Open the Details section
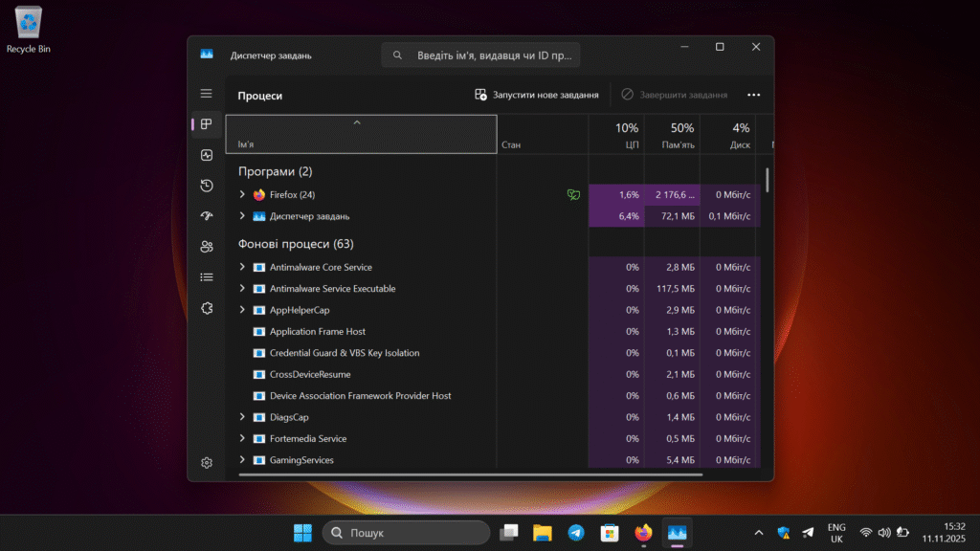 coord(207,276)
